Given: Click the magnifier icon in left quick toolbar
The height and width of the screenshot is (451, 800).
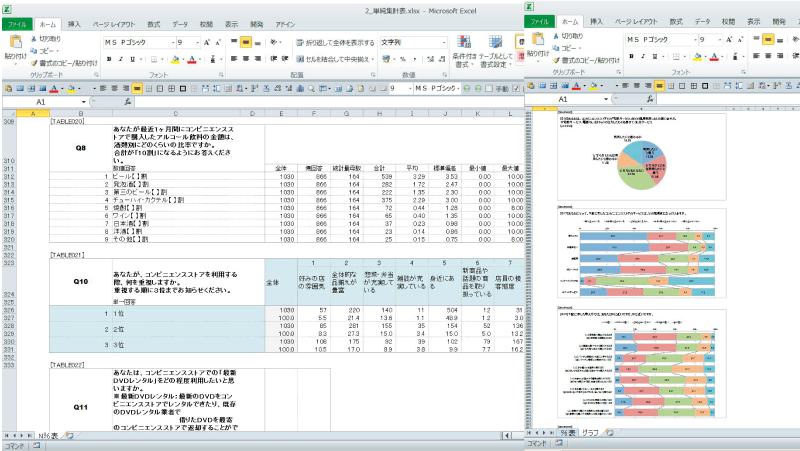Looking at the screenshot, I should (x=311, y=88).
